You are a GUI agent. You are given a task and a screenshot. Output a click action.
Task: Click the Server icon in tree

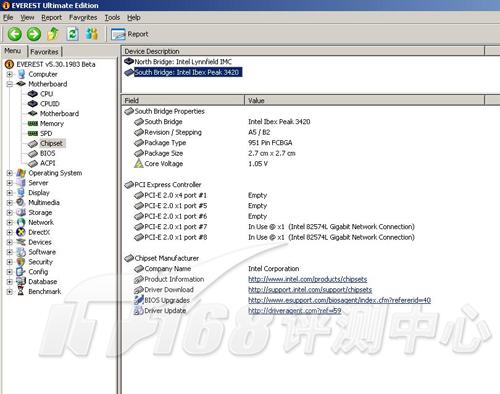[x=21, y=183]
